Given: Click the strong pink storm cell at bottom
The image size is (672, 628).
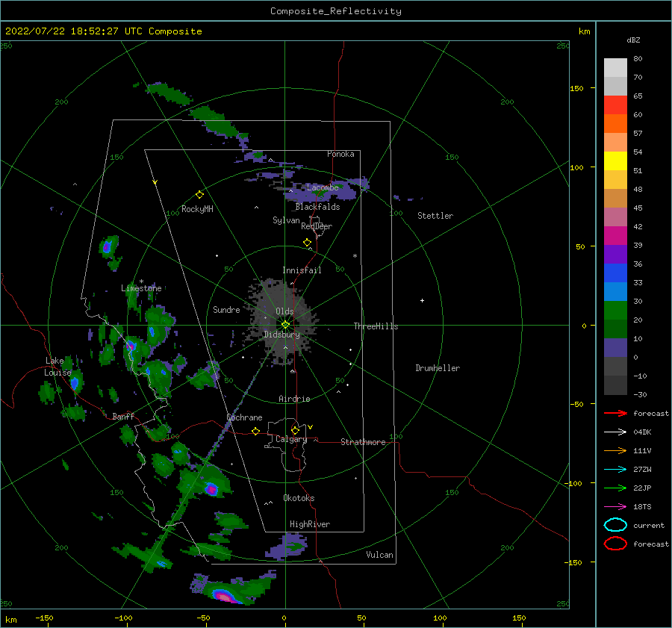Looking at the screenshot, I should click(x=224, y=596).
